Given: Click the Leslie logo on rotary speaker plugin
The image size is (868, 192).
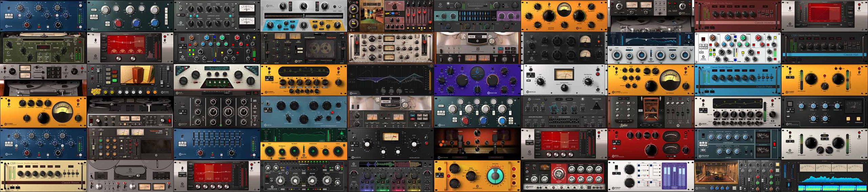Looking at the screenshot, I should tap(623, 125).
